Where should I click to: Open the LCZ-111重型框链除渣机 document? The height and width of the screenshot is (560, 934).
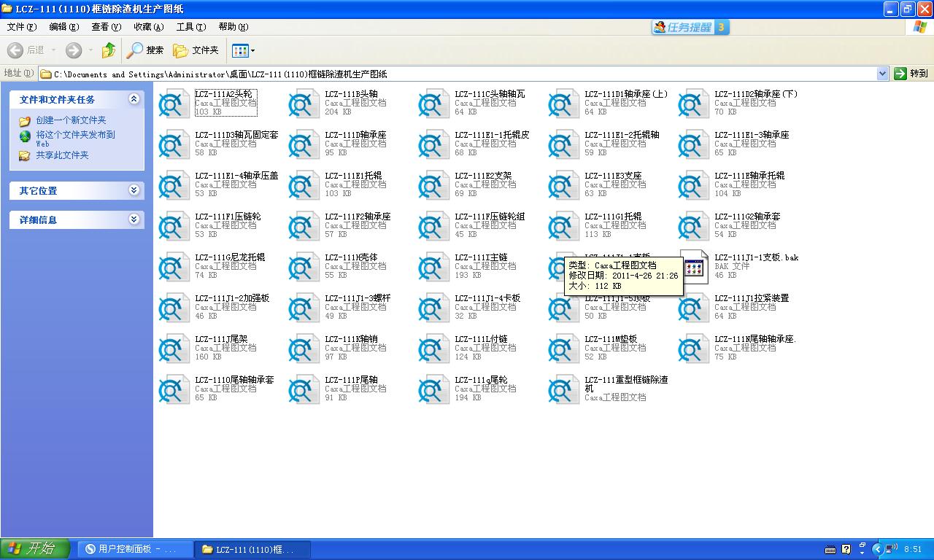point(563,389)
